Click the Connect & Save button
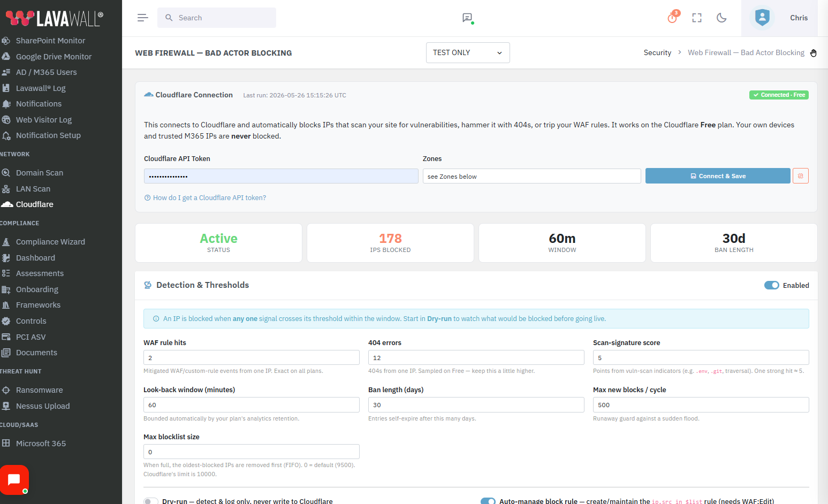This screenshot has height=504, width=828. [718, 176]
